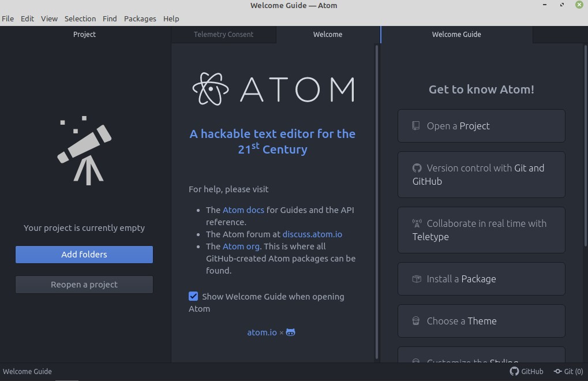Uncheck Show Welcome Guide when opening Atom
Viewport: 588px width, 381px height.
click(193, 296)
